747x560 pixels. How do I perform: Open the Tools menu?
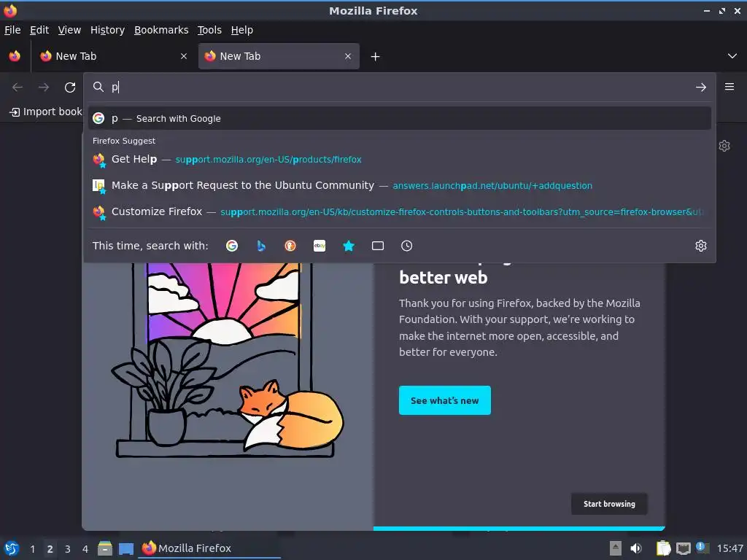(x=209, y=30)
